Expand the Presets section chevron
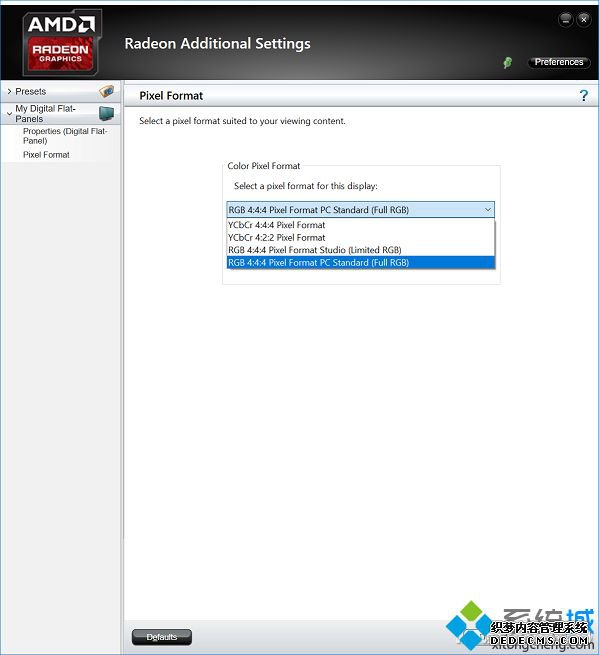The image size is (599, 655). 9,91
